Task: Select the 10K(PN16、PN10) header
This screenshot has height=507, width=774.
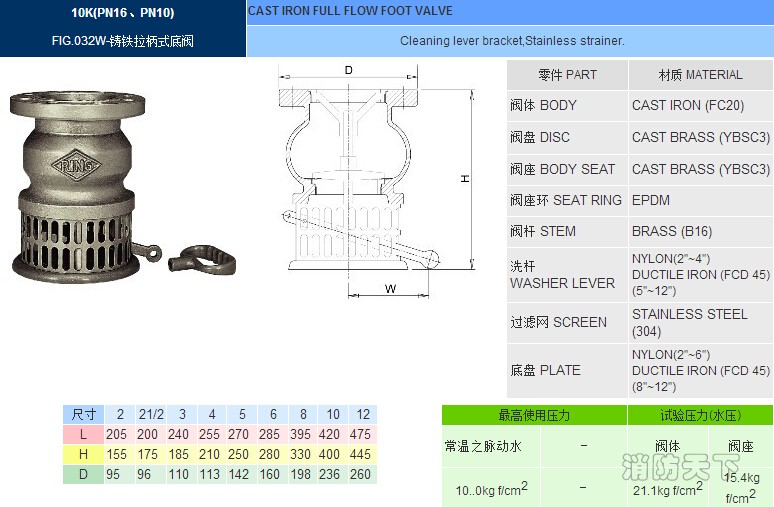Action: [122, 13]
